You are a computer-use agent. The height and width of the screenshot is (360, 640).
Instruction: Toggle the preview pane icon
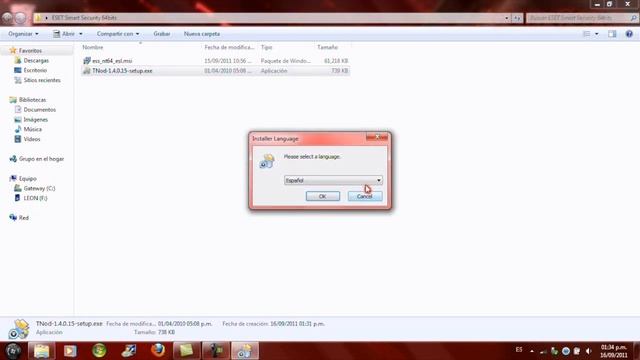(x=612, y=34)
